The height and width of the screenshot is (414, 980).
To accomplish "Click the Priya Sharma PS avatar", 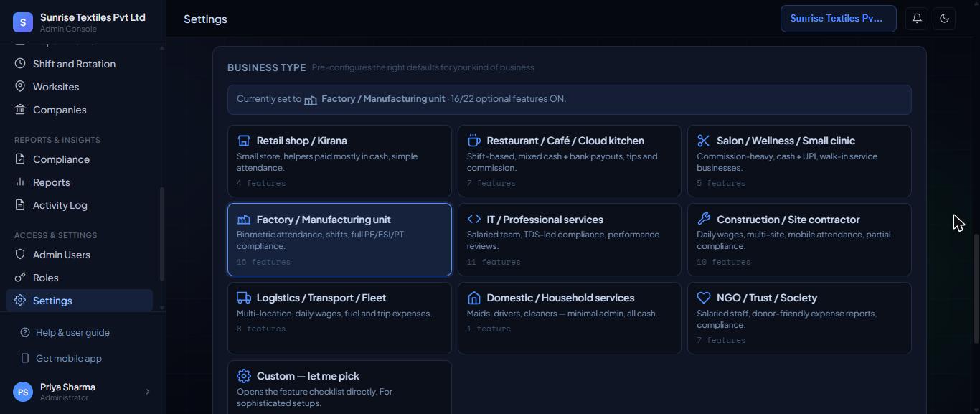I will coord(23,392).
